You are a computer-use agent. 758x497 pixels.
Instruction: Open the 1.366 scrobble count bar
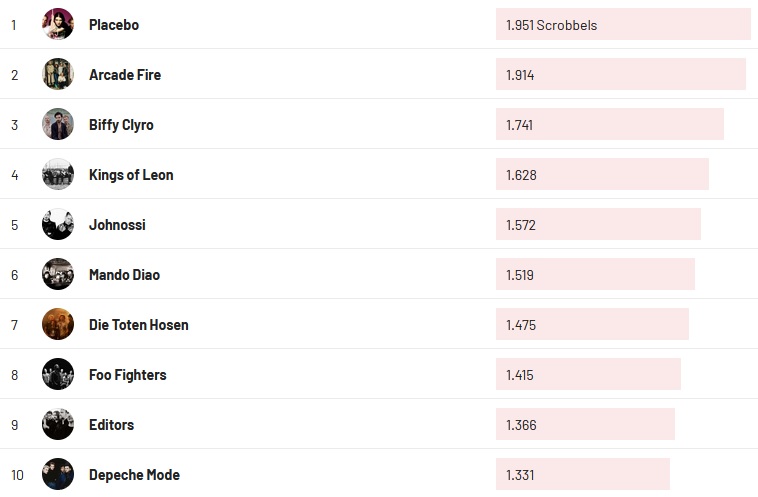pos(585,425)
